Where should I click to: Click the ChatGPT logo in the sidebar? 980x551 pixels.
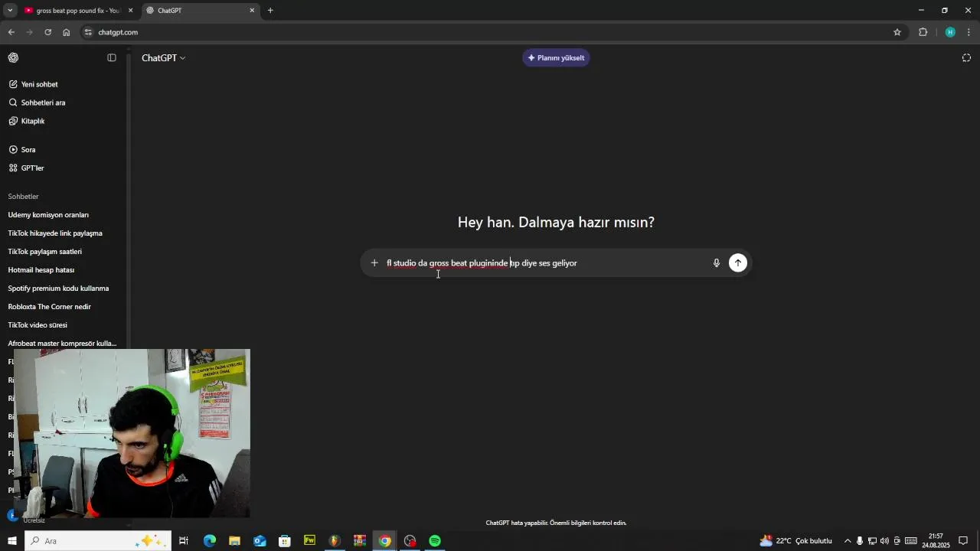click(13, 57)
